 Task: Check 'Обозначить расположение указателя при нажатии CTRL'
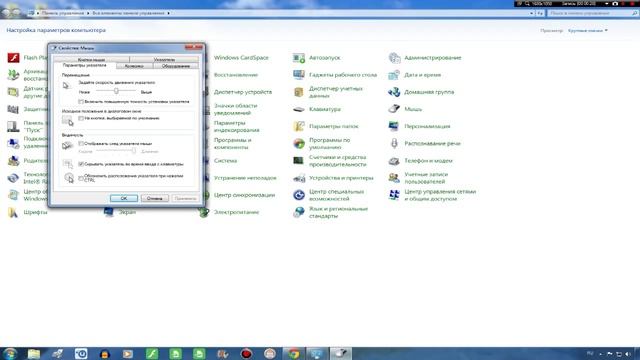click(81, 178)
